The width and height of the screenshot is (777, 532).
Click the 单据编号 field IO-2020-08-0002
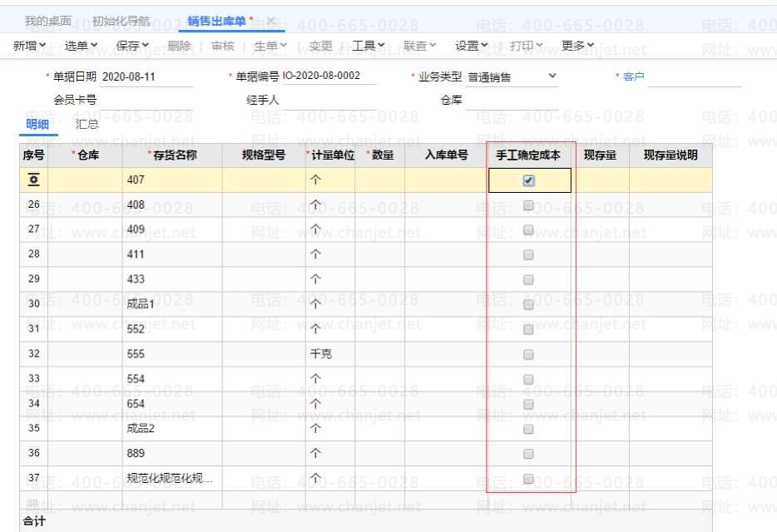point(329,76)
